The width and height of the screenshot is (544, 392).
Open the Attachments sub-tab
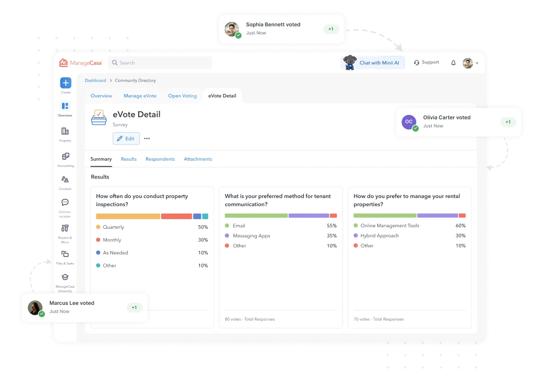[x=198, y=159]
